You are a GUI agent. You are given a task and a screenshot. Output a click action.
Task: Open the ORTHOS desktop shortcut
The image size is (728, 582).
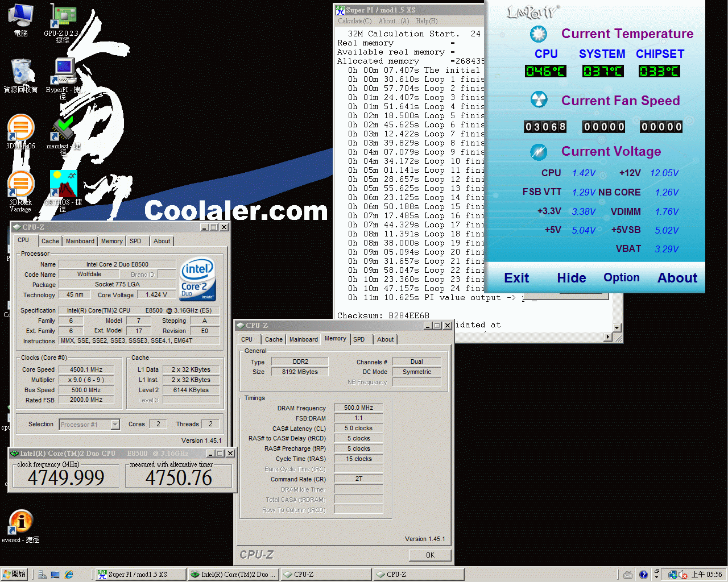pyautogui.click(x=63, y=191)
